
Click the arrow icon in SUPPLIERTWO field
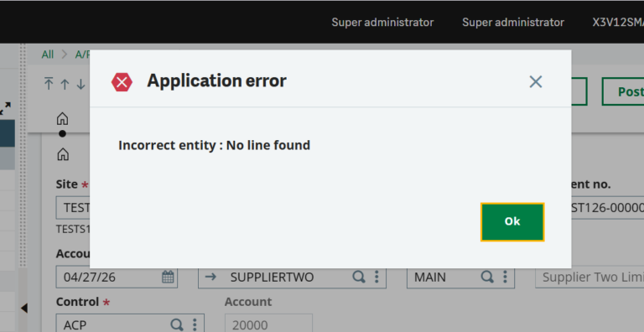210,277
